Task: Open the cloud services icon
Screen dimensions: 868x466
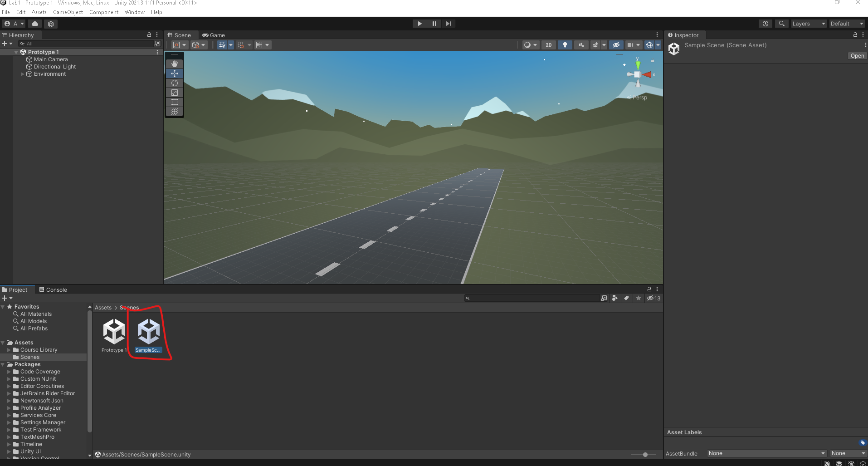Action: coord(35,24)
